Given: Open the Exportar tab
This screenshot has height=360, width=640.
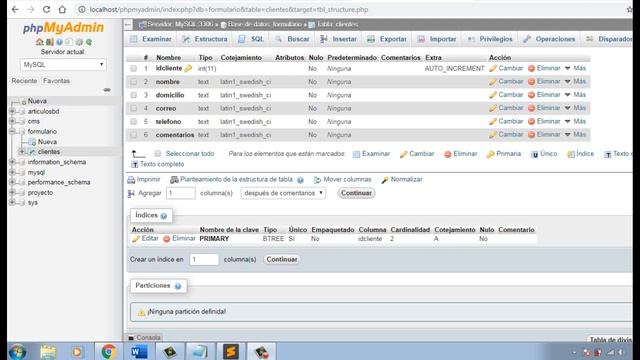Looking at the screenshot, I should pos(387,39).
